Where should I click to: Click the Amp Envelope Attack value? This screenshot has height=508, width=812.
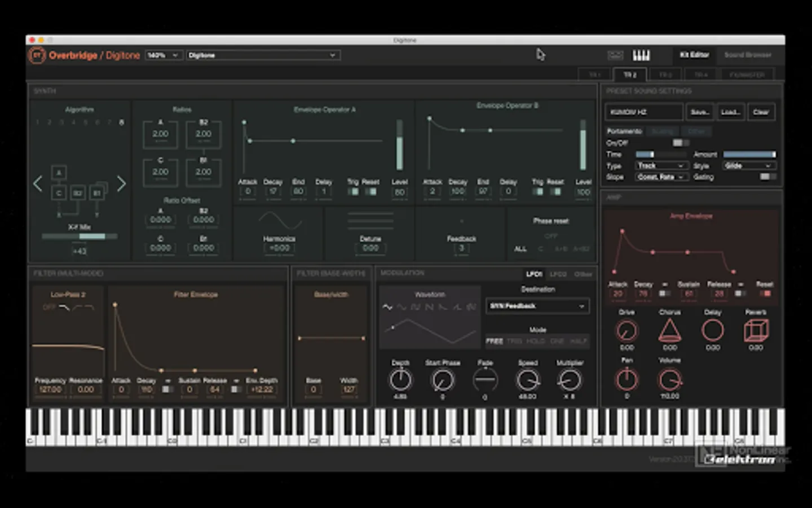(617, 294)
